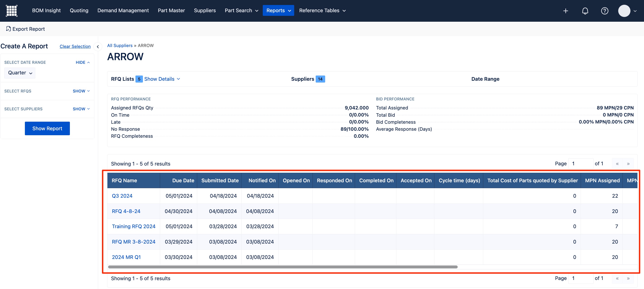
Task: Sort by RFQ Name column header
Action: [133, 180]
